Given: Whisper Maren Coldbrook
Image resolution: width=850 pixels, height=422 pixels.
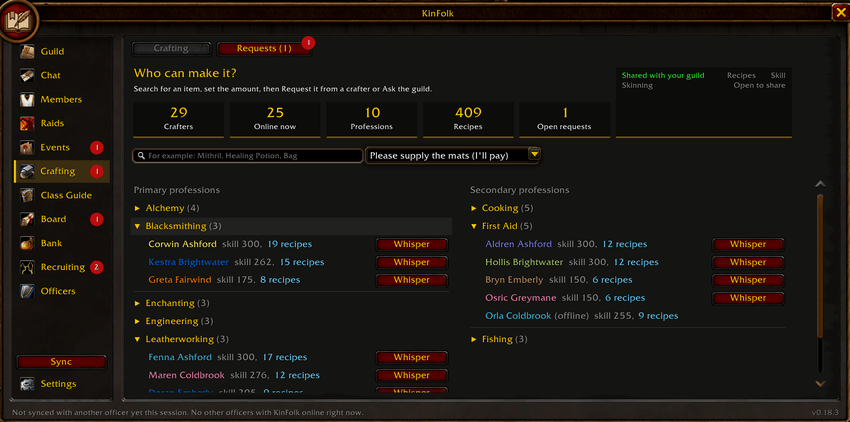Looking at the screenshot, I should pos(411,375).
